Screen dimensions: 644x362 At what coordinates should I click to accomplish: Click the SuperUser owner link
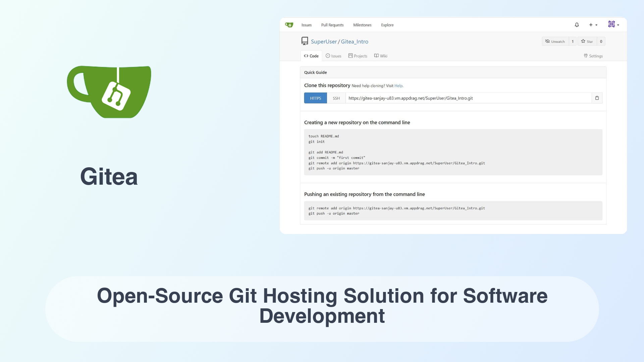(x=324, y=42)
